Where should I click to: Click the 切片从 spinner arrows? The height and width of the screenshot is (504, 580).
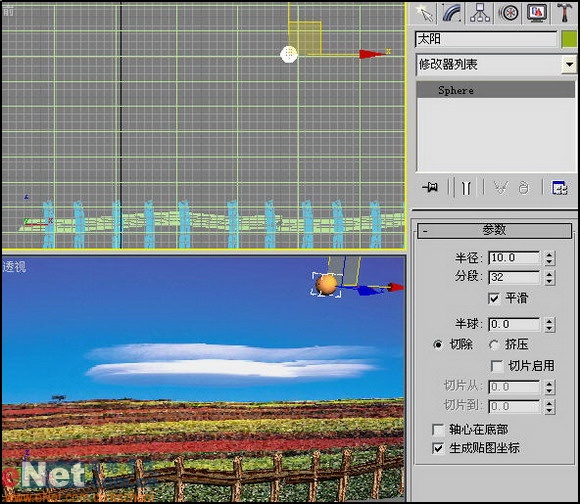pos(549,387)
